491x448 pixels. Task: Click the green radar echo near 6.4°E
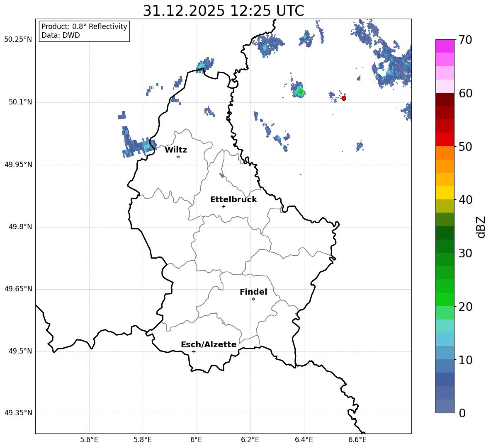pos(299,90)
